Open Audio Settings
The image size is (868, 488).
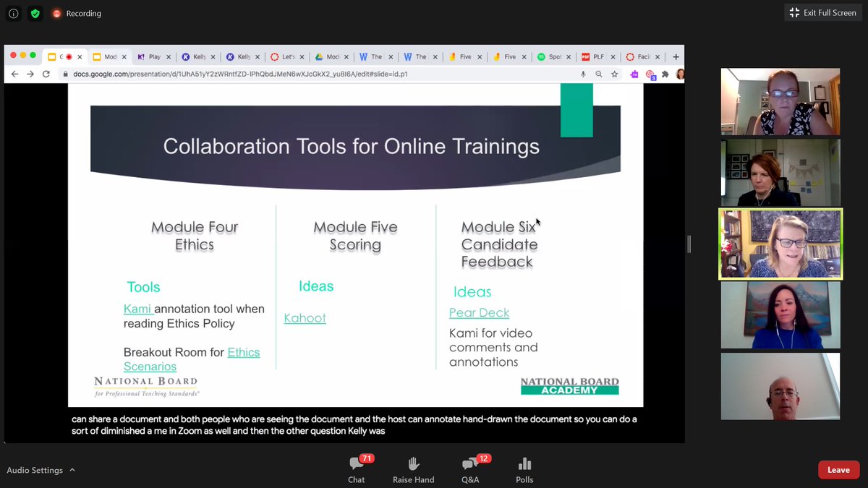click(35, 470)
